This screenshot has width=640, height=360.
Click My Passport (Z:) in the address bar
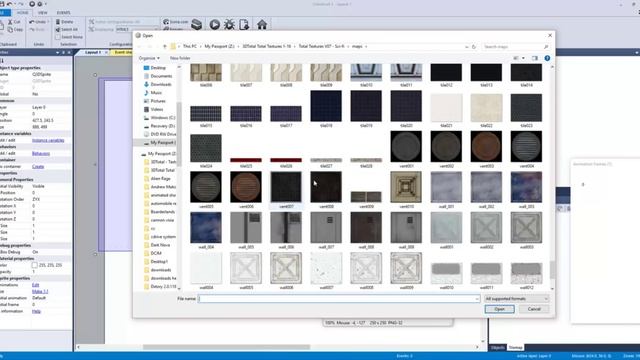[220, 47]
